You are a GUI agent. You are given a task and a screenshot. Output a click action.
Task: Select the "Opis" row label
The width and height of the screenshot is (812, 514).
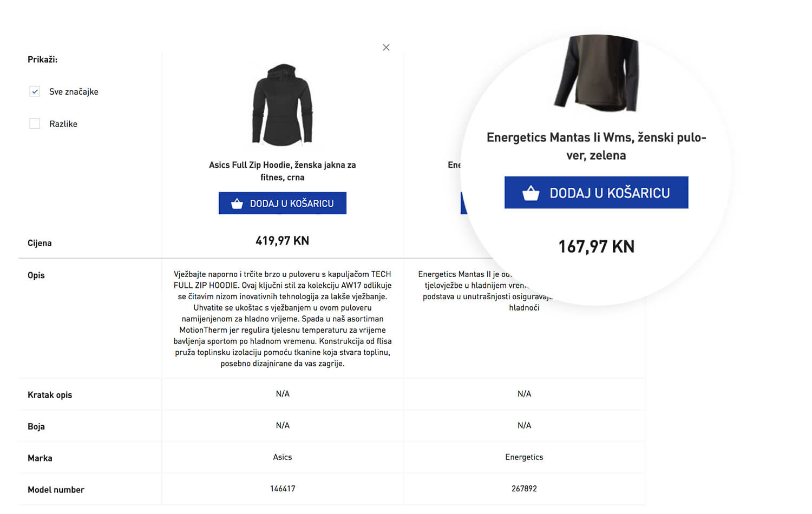point(36,275)
